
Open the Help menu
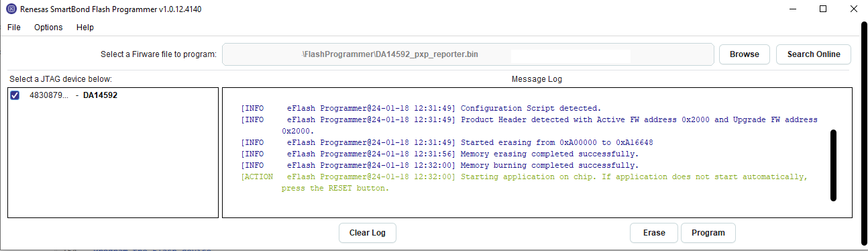tap(85, 28)
